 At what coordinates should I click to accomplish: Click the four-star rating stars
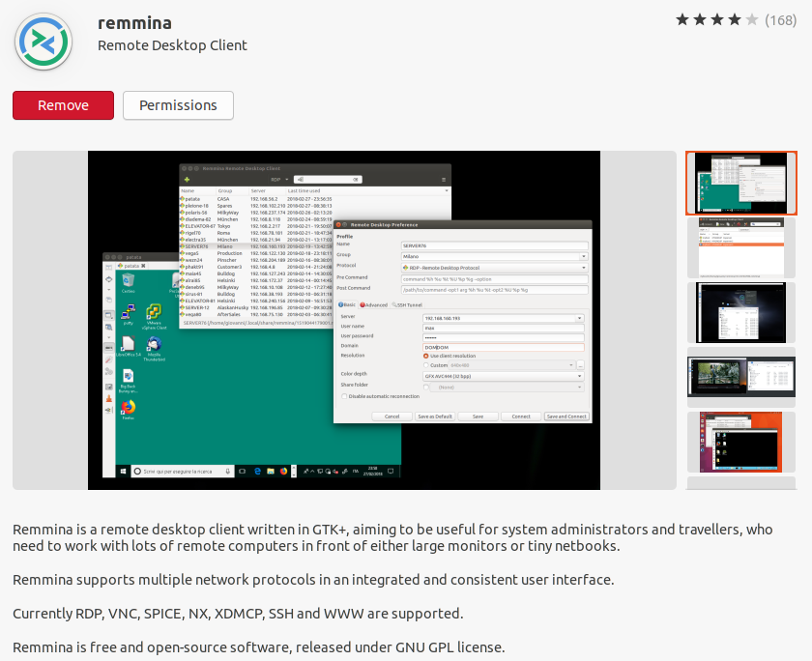(716, 20)
